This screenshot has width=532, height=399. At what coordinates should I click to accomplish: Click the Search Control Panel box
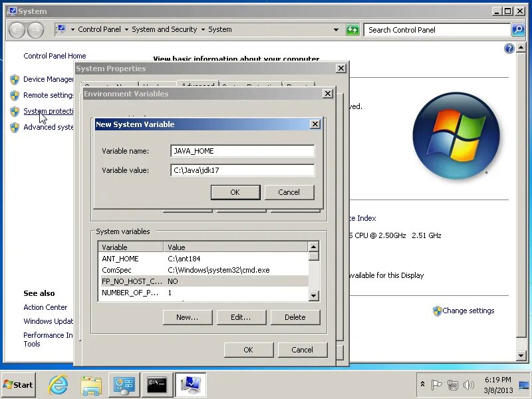437,30
